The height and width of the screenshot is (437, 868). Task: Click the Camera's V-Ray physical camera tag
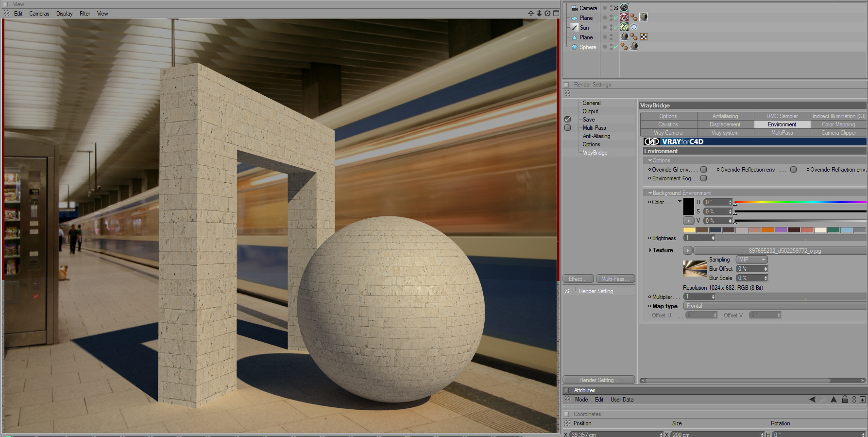[624, 7]
